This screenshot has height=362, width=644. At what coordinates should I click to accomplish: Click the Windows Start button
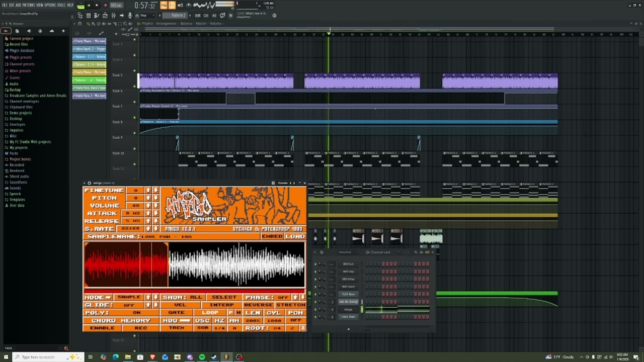[x=7, y=357]
